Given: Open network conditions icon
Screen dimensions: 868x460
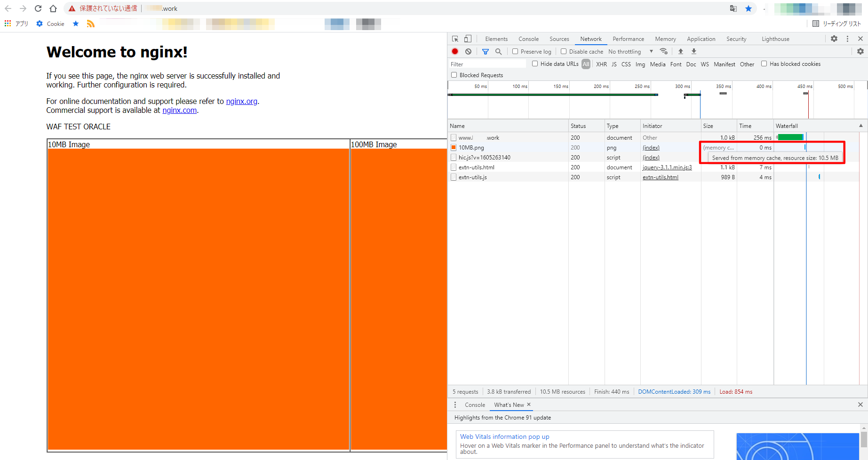Looking at the screenshot, I should click(x=664, y=51).
